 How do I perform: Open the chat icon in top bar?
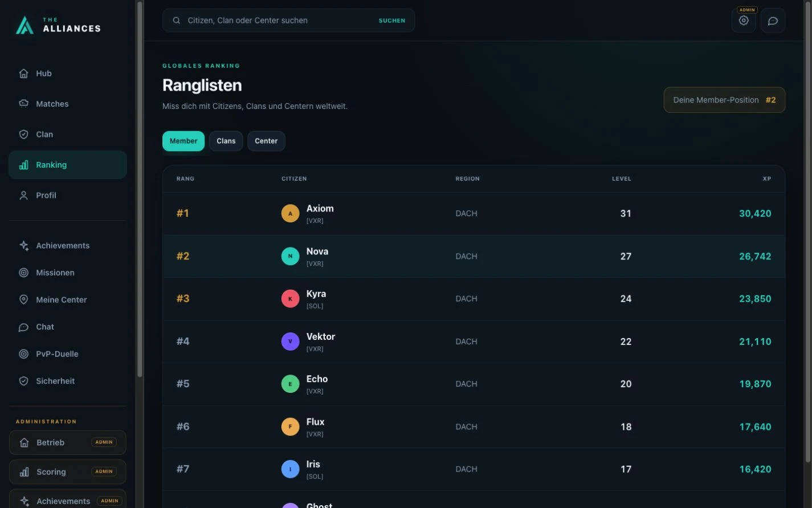coord(773,21)
